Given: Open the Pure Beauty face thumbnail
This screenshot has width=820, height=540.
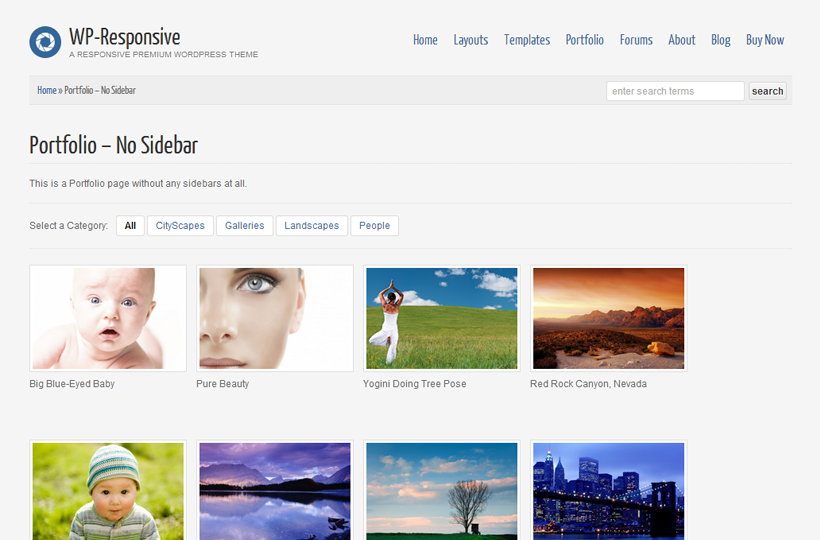Looking at the screenshot, I should pyautogui.click(x=275, y=318).
